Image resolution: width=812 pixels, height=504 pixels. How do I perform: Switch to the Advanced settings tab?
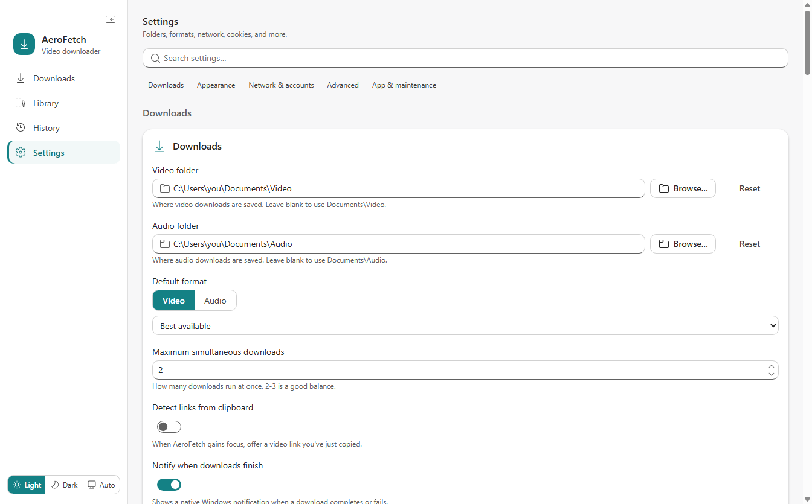pyautogui.click(x=343, y=85)
